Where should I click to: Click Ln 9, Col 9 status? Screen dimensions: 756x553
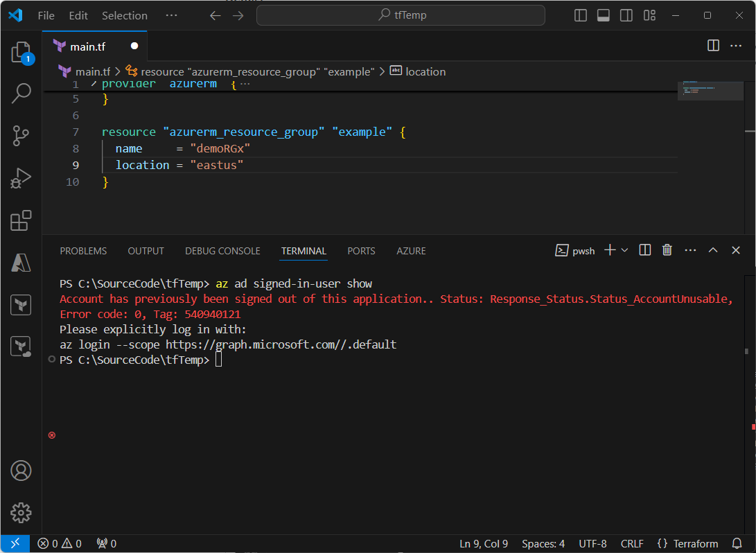tap(484, 543)
